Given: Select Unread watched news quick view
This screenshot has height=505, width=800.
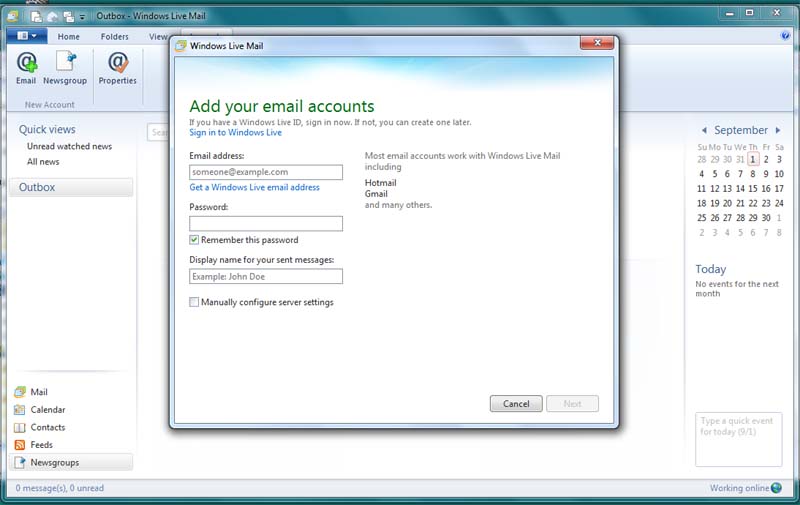Looking at the screenshot, I should (x=69, y=146).
